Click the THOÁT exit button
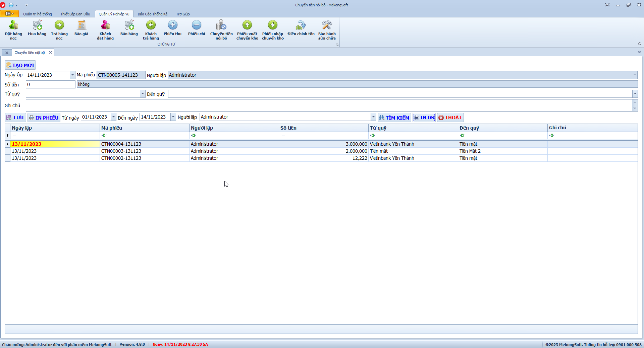644x348 pixels. coord(450,118)
